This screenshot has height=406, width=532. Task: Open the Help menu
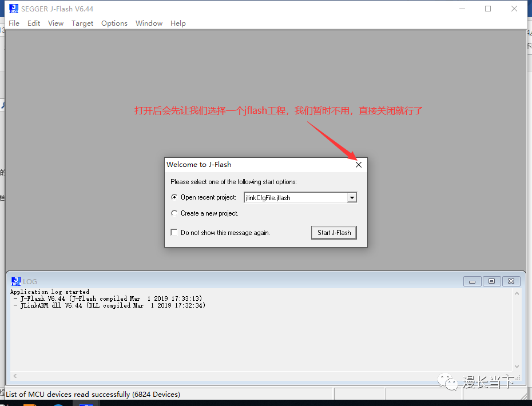coord(178,23)
